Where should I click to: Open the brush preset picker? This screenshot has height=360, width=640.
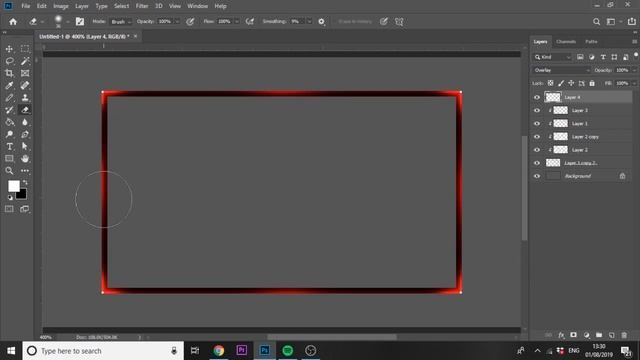coord(67,22)
